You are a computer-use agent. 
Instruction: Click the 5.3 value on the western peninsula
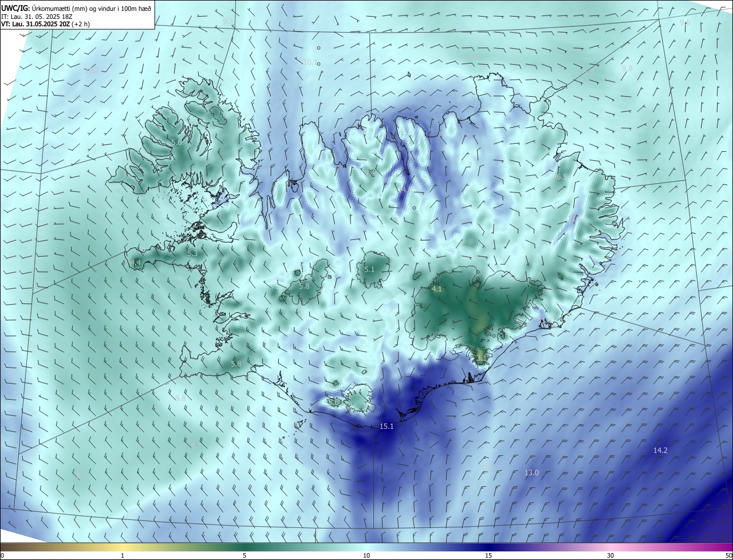192,253
